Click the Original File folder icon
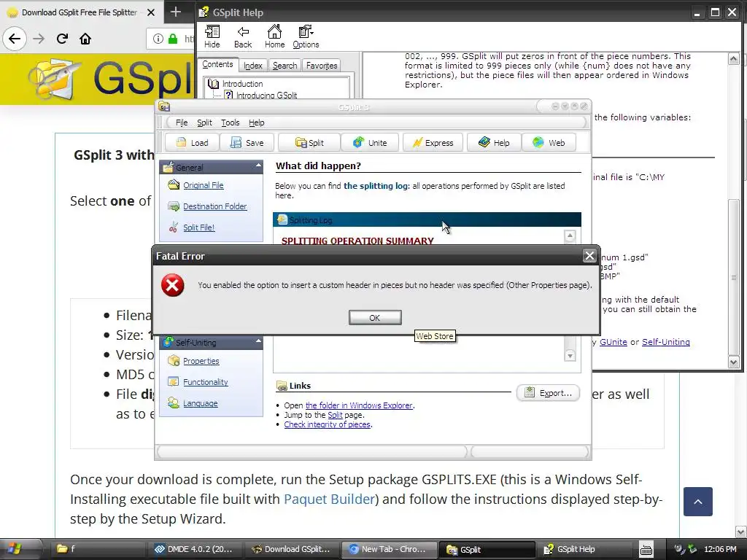Screen dimensions: 747x560 click(x=174, y=184)
